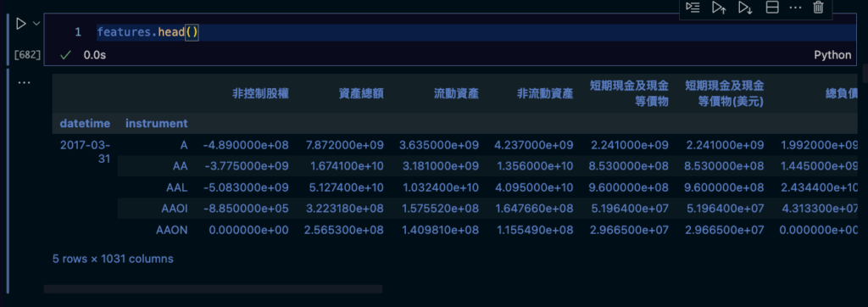Screen dimensions: 868x307
Task: Click cell value 7.872000e+09
Action: 344,145
